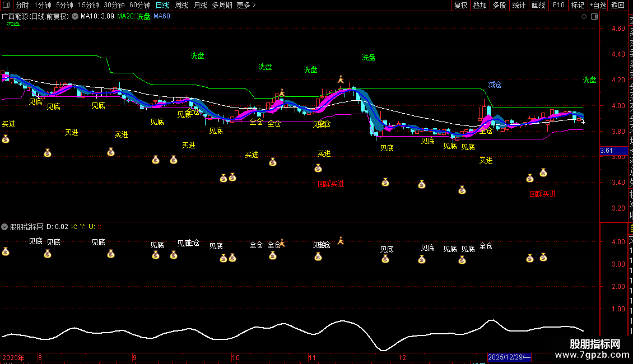Expand 股朋指标网 sub-indicator dropdown arrow
The image size is (633, 364).
coord(4,227)
